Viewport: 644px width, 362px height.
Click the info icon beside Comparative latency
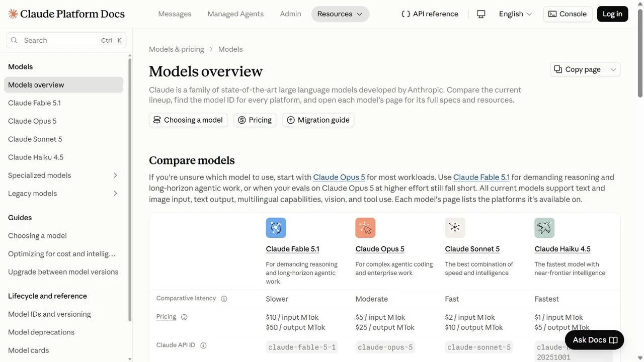(224, 299)
